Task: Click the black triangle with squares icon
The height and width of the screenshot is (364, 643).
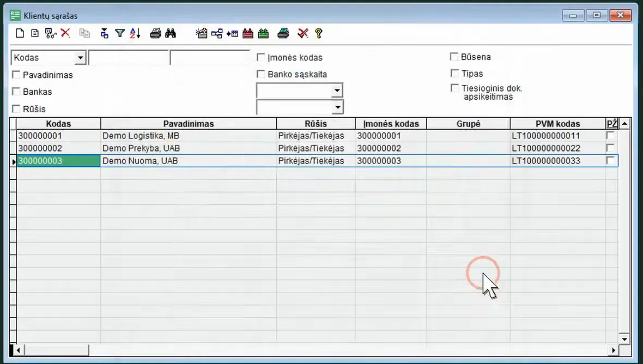Action: pos(105,33)
